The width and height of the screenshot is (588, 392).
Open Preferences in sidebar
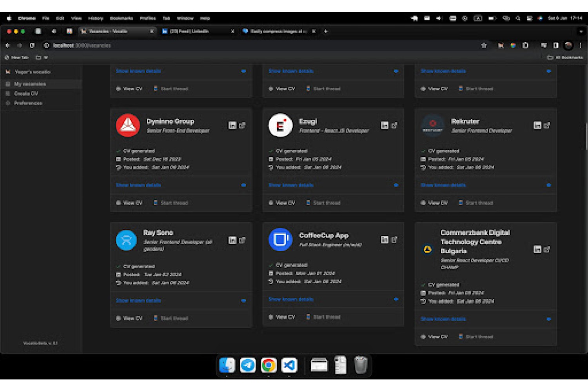(41, 103)
